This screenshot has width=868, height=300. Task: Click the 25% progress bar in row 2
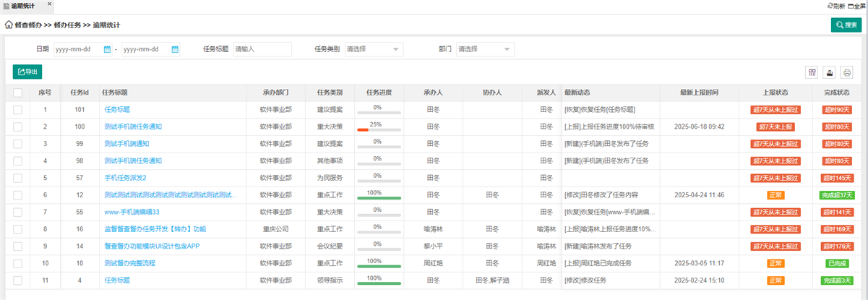click(378, 129)
